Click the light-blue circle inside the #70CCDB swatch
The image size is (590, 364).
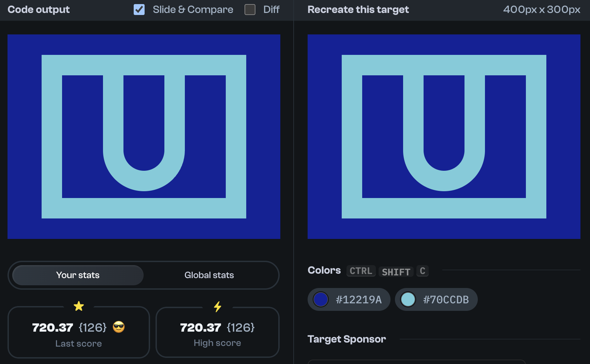(x=409, y=299)
